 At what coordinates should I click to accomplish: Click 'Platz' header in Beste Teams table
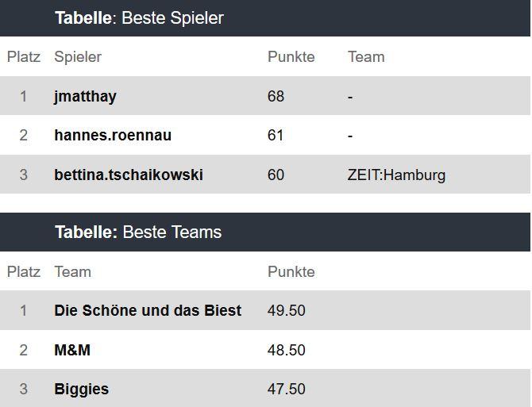[x=24, y=271]
